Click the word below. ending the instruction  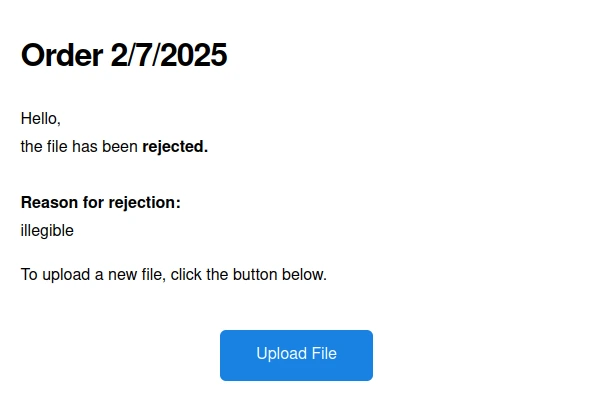[x=304, y=274]
